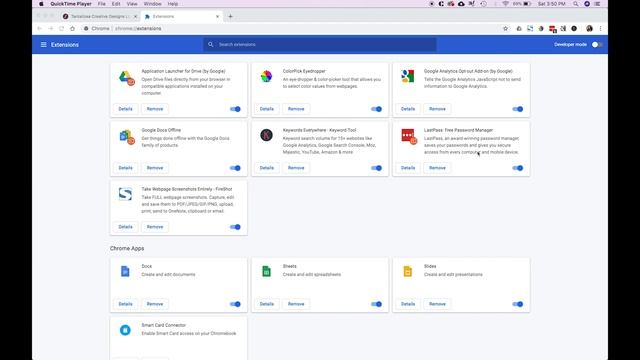The width and height of the screenshot is (640, 360).
Task: Switch to the Tantalissa Creative Designs tab
Action: [x=100, y=16]
